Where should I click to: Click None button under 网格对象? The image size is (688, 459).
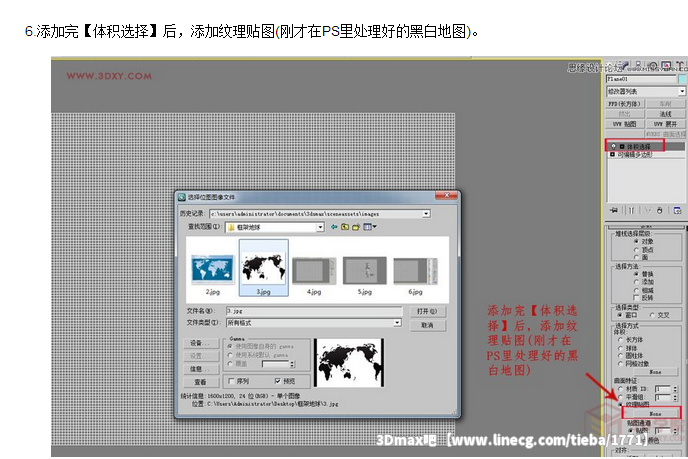pos(655,372)
